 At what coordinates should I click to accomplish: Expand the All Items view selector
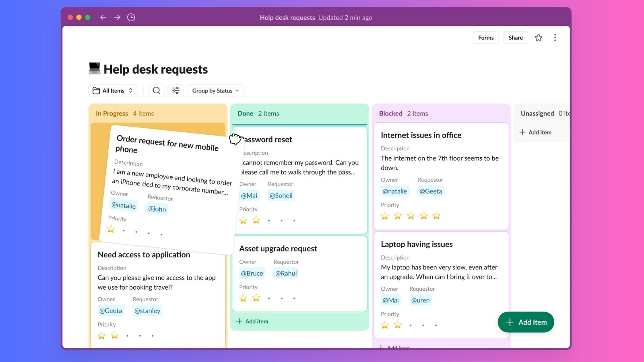(113, 90)
